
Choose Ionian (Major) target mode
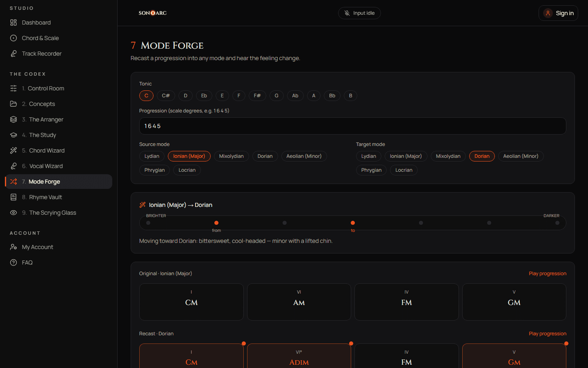click(406, 156)
